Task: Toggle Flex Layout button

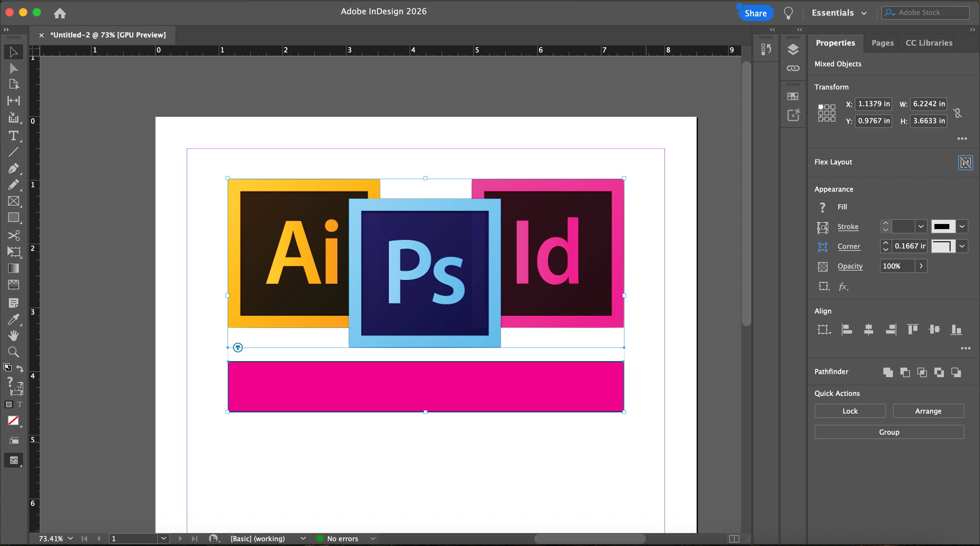Action: tap(965, 163)
